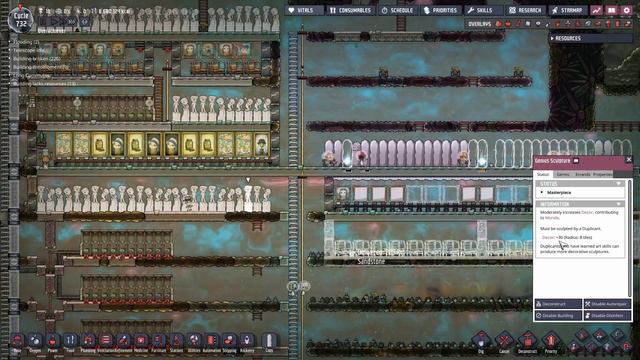Toggle the Power overlay
The width and height of the screenshot is (640, 360).
point(508,24)
